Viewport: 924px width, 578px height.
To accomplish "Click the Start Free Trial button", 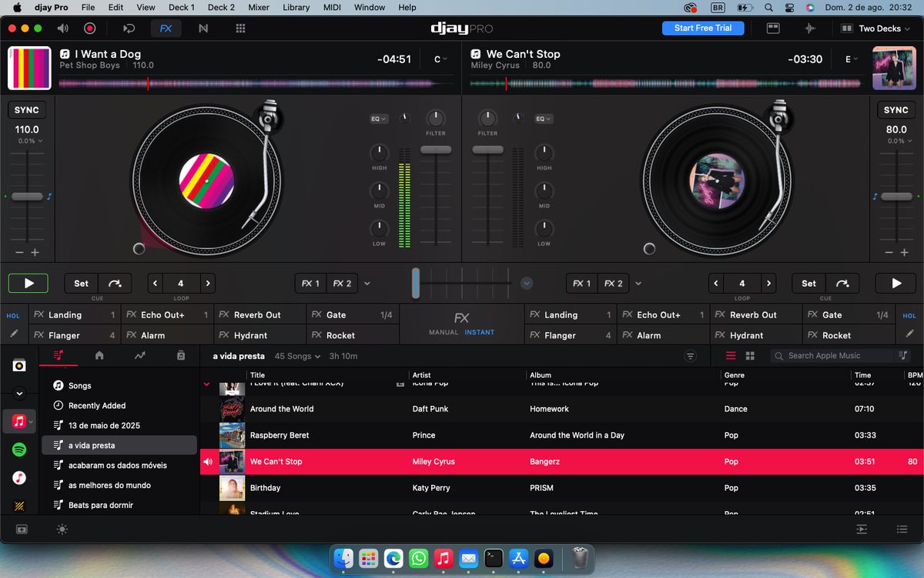I will pyautogui.click(x=703, y=28).
